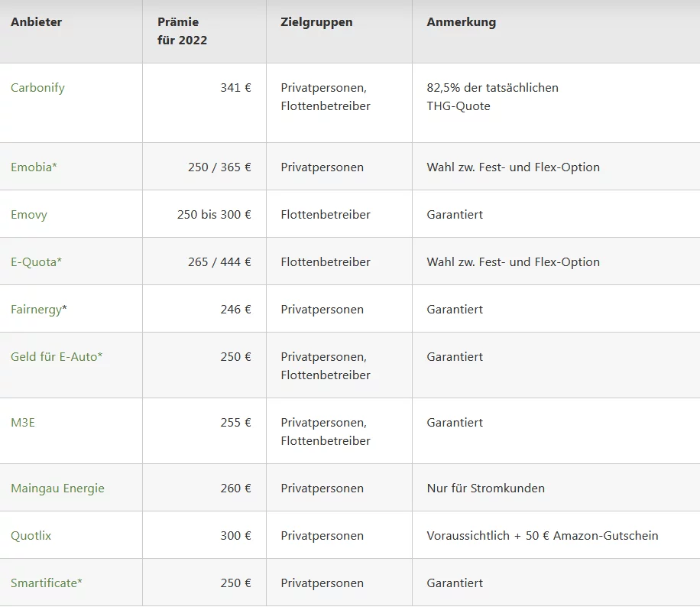Select the Garantiert note in the M3E row
Viewport: 700px width, 607px height.
455,423
